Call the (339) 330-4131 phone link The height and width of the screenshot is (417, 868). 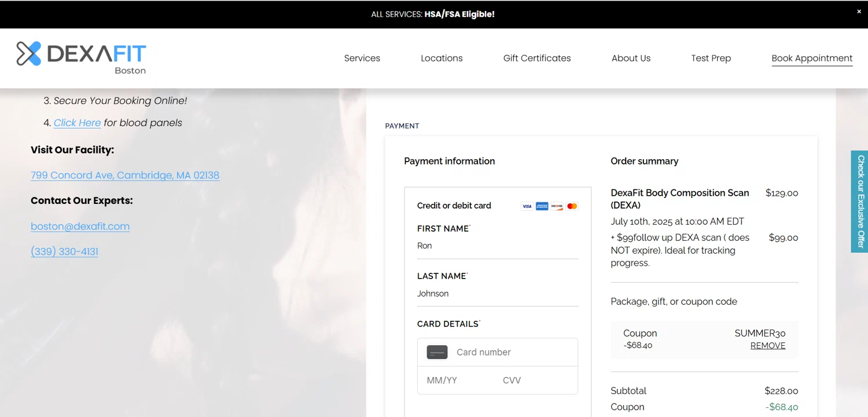[x=64, y=251]
